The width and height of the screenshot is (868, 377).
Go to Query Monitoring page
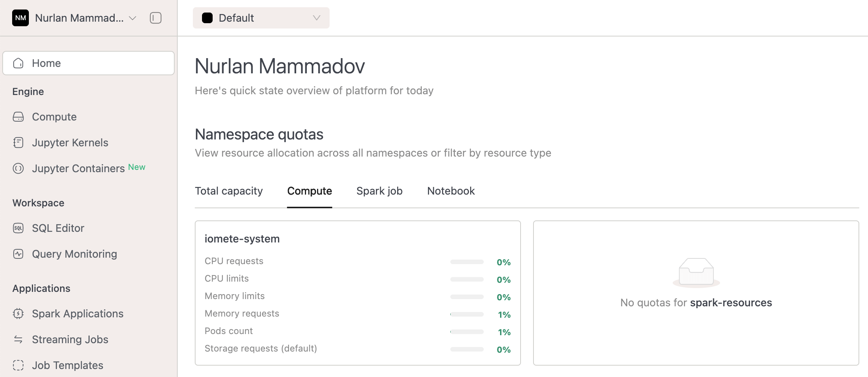pyautogui.click(x=74, y=254)
